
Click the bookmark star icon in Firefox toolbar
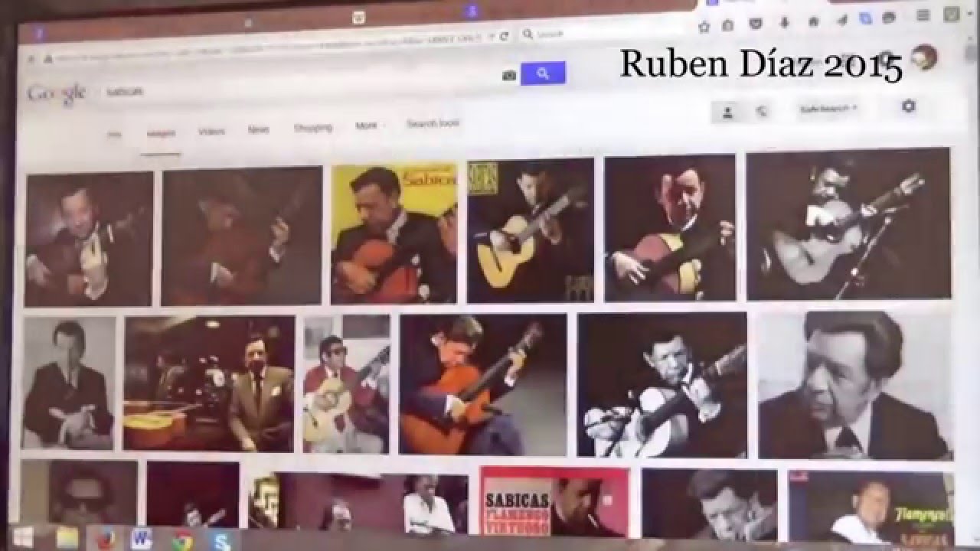coord(704,26)
